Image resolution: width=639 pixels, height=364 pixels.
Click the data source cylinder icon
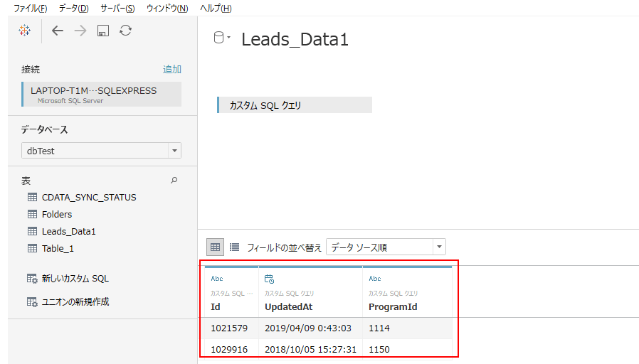point(220,38)
